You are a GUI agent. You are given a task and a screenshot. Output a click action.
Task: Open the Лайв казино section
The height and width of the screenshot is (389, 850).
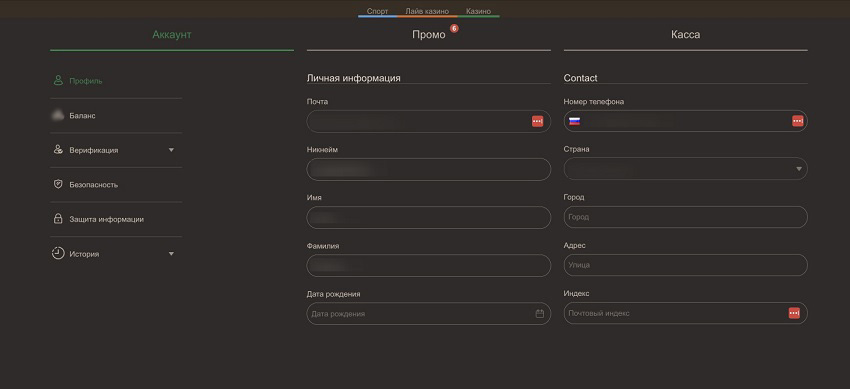coord(427,11)
